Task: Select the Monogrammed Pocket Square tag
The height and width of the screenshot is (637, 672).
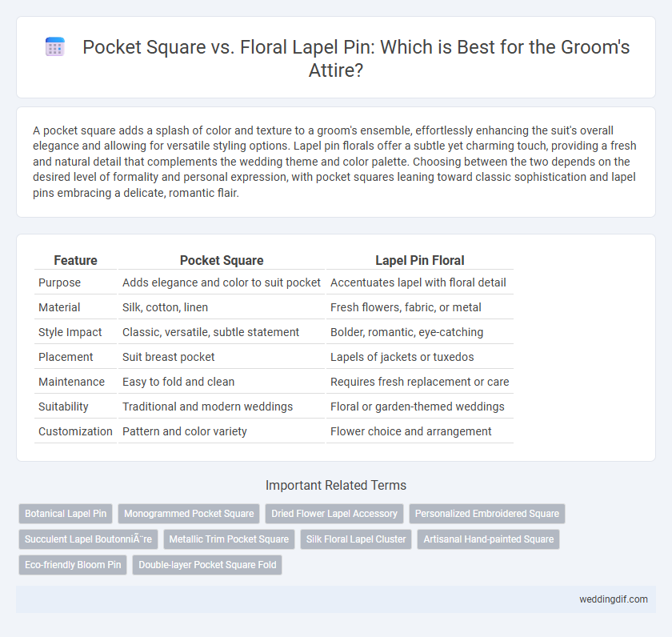Action: click(x=189, y=514)
